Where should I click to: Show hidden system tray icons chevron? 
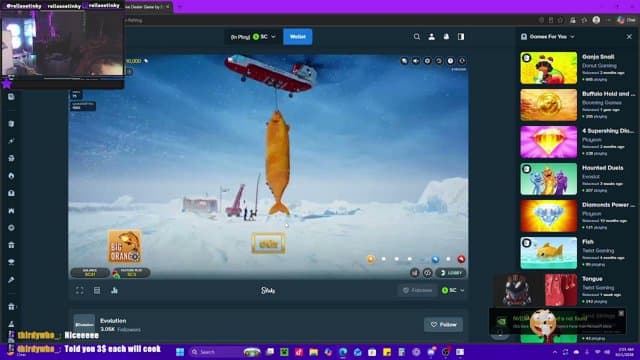pyautogui.click(x=555, y=352)
